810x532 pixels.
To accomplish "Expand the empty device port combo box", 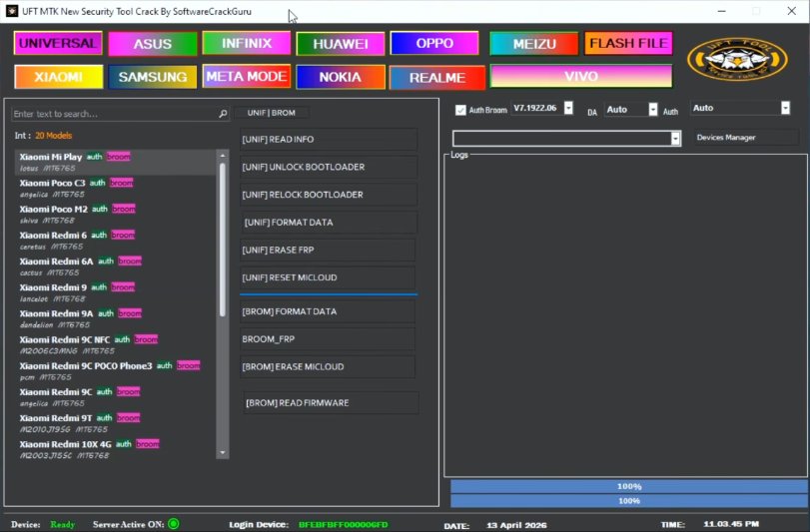I will [675, 139].
